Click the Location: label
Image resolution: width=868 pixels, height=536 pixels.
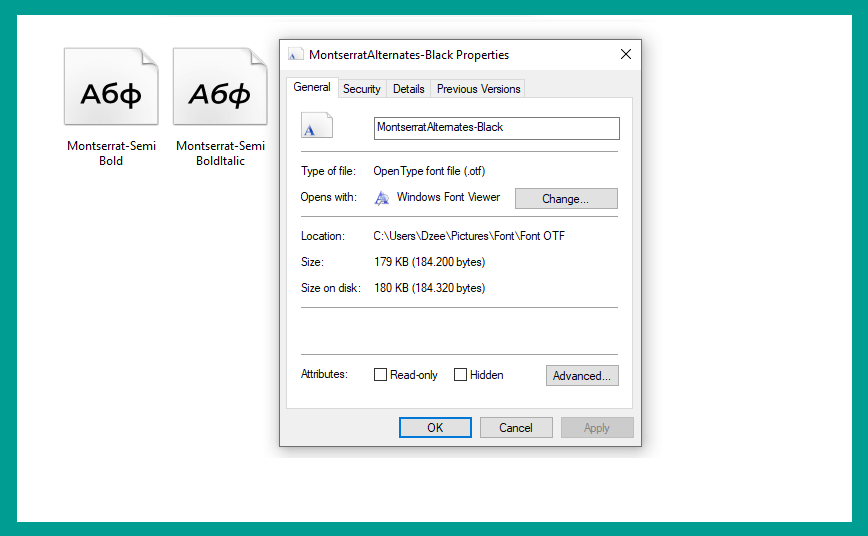[323, 236]
